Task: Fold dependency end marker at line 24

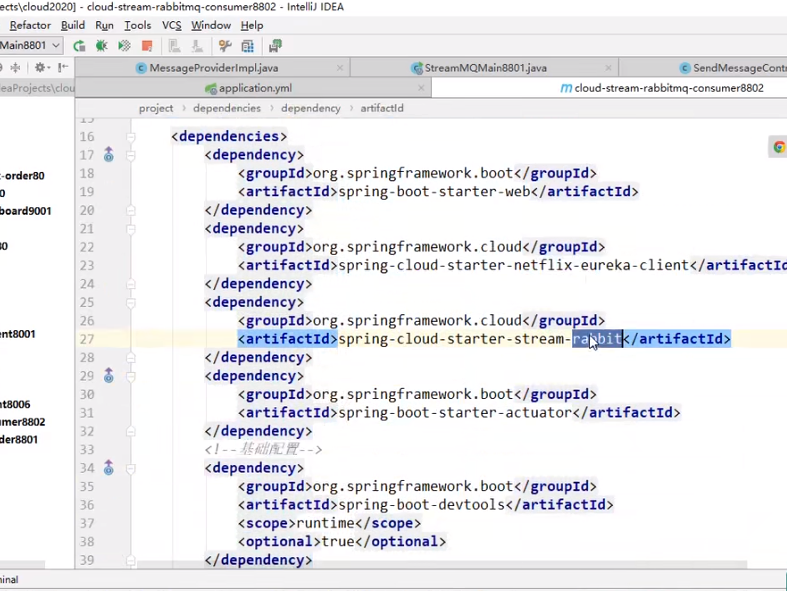Action: coord(130,284)
